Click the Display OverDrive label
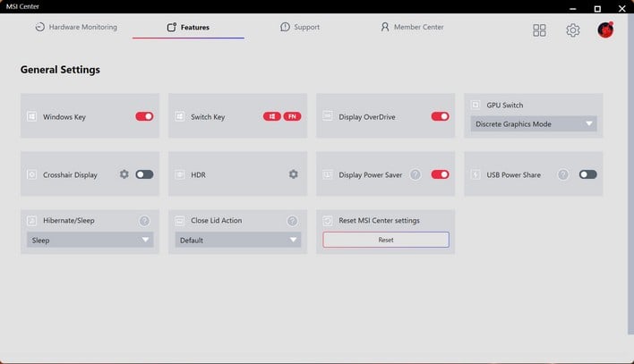The height and width of the screenshot is (364, 634). pyautogui.click(x=367, y=117)
